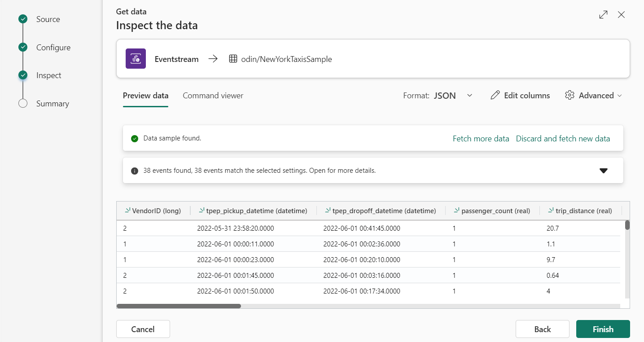Image resolution: width=644 pixels, height=342 pixels.
Task: Select the Summary step circle
Action: point(23,104)
